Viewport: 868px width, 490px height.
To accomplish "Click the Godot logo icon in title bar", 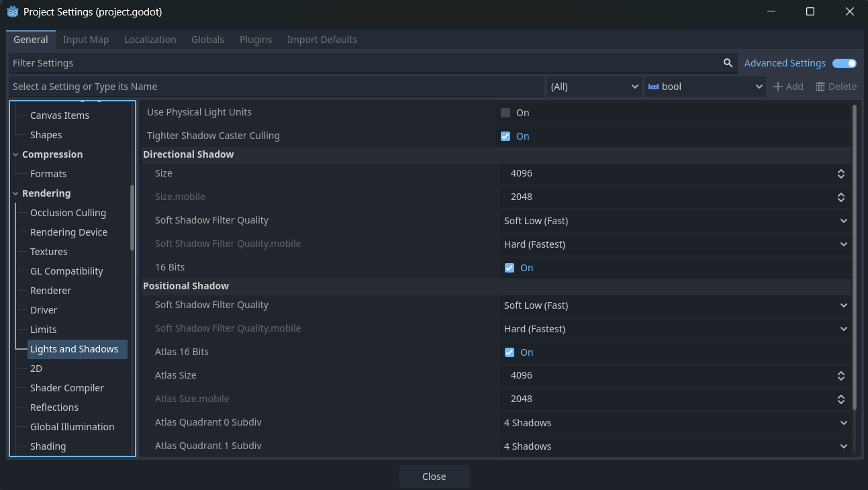I will pos(13,11).
